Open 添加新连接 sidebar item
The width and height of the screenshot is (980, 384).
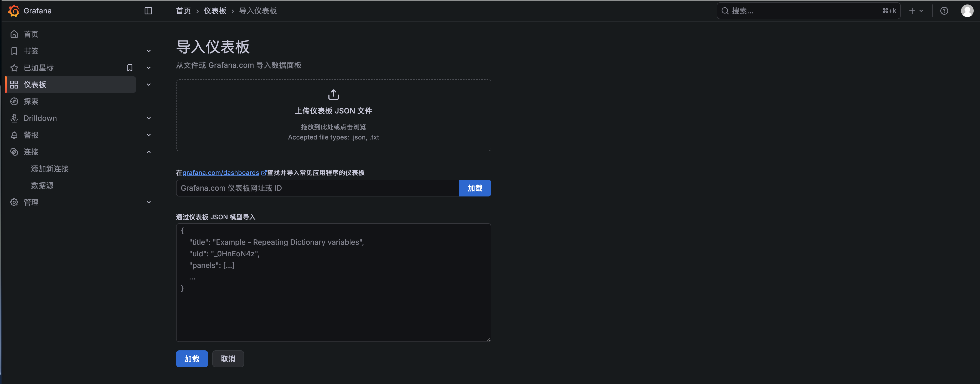tap(49, 169)
